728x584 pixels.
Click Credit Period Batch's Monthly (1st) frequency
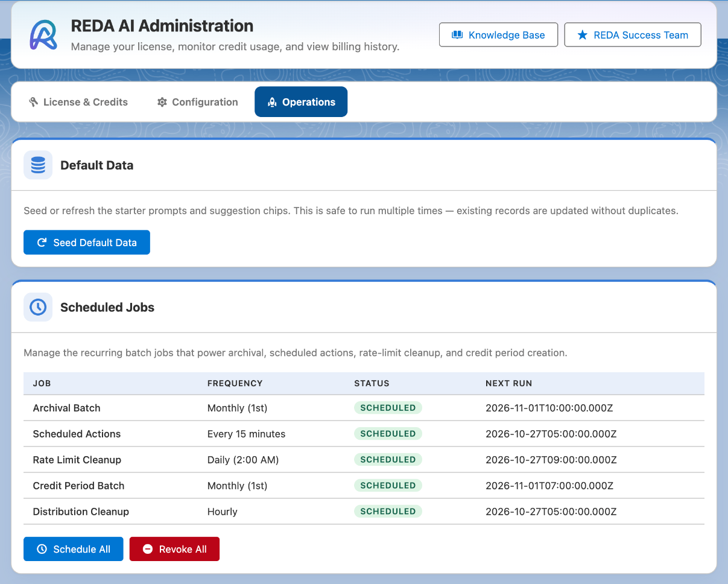tap(237, 486)
